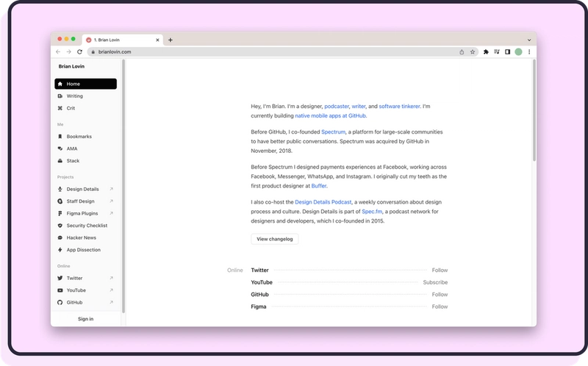This screenshot has height=366, width=588.
Task: Open Chrome three-dot menu
Action: (529, 52)
